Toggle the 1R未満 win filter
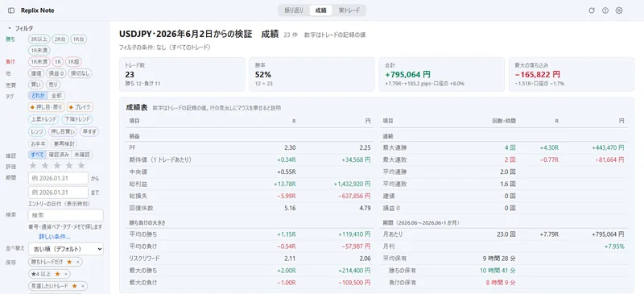Image resolution: width=644 pixels, height=294 pixels. 39,51
